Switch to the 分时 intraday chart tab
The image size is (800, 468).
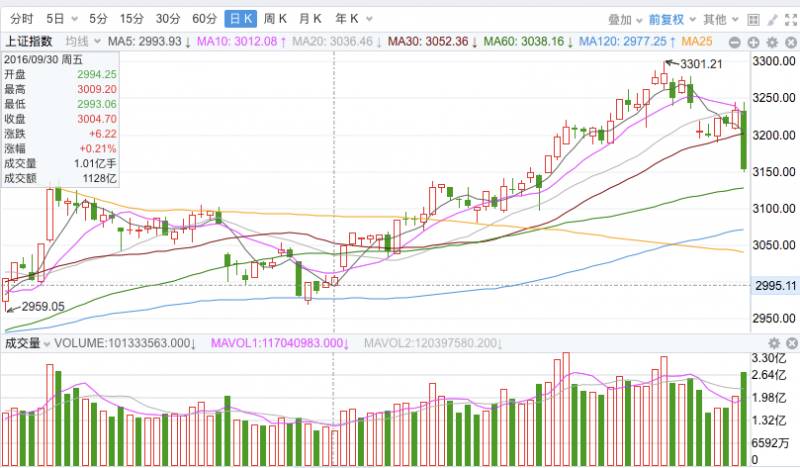pyautogui.click(x=21, y=19)
